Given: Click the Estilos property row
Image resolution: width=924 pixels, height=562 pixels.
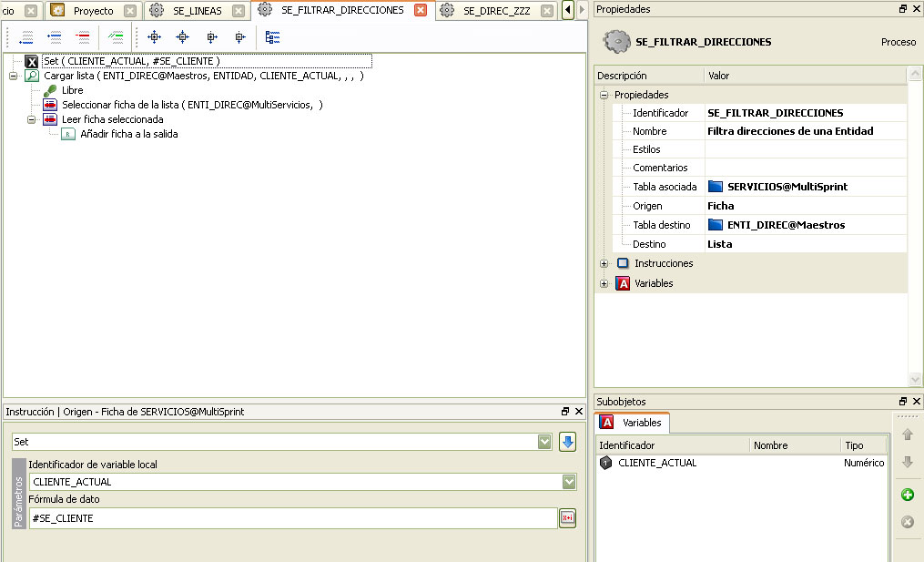Looking at the screenshot, I should [x=760, y=149].
